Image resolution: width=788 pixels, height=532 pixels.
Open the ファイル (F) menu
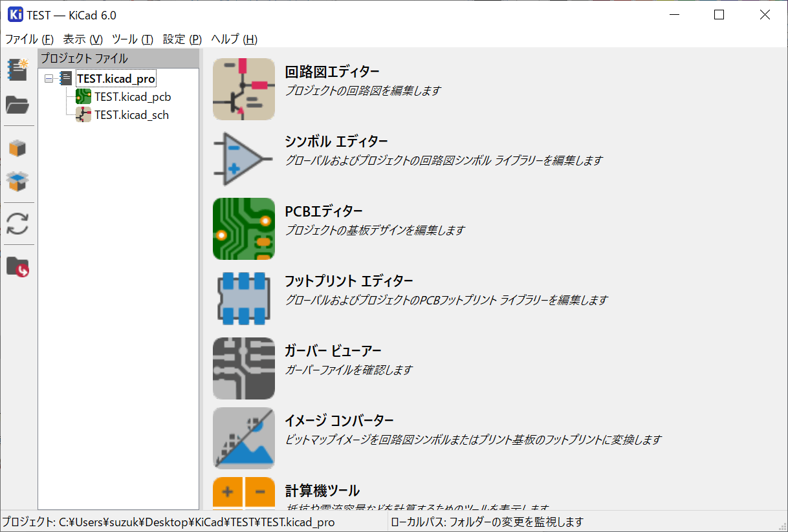[30, 39]
